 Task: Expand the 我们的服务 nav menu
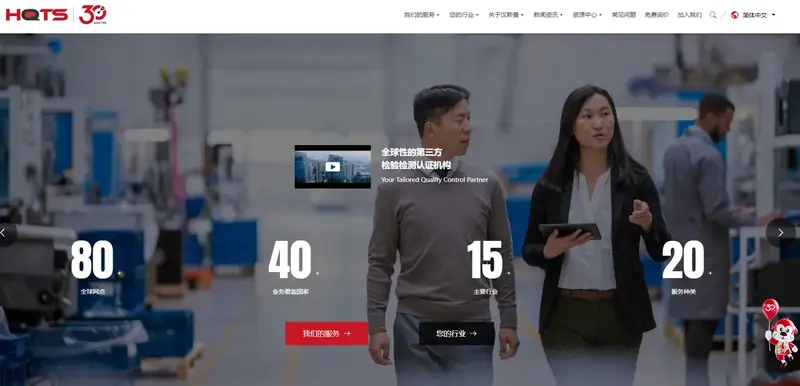tap(421, 15)
